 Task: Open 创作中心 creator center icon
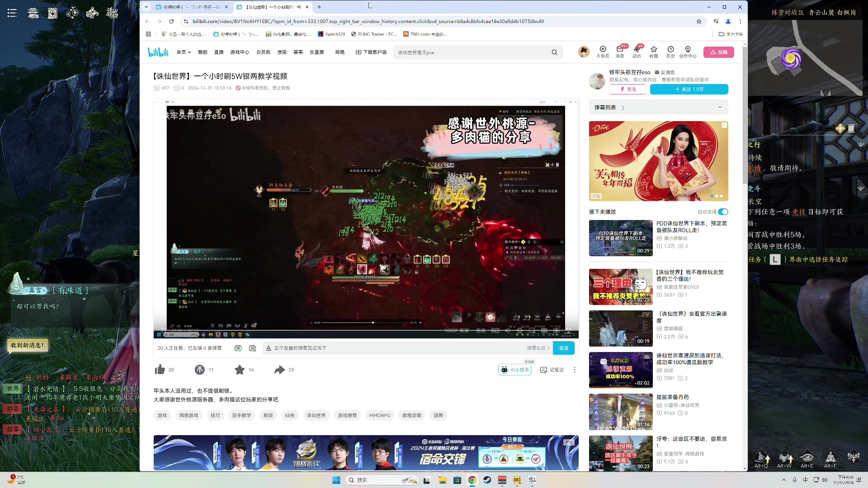click(688, 52)
